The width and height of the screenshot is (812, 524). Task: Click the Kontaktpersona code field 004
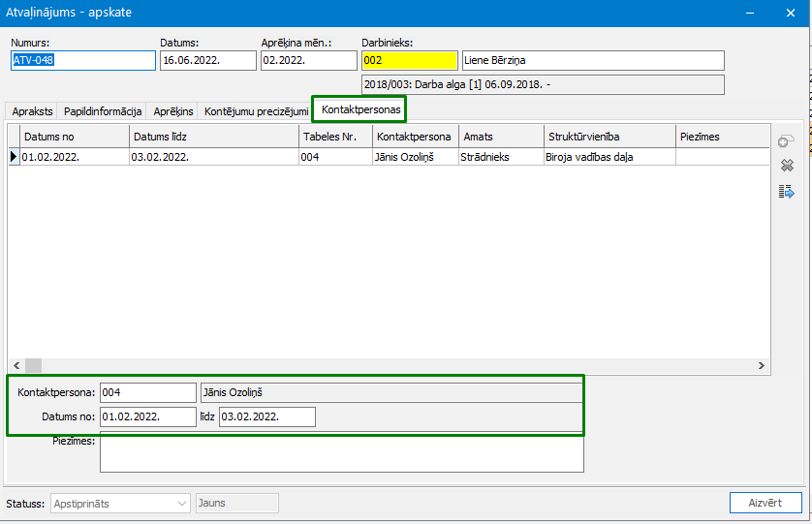147,392
